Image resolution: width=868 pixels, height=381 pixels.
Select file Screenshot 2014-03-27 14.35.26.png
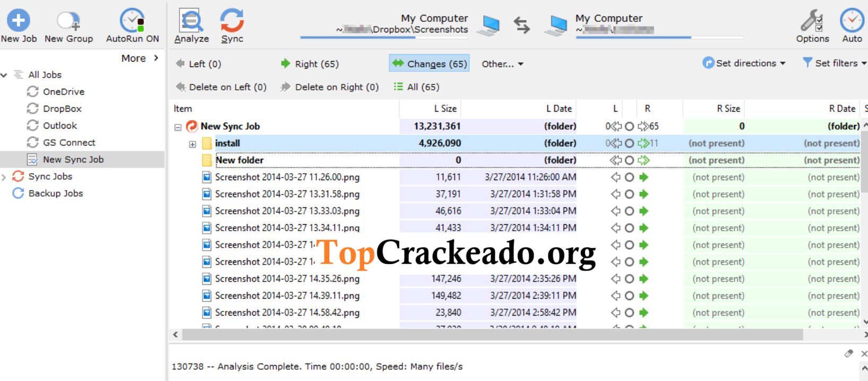[x=287, y=279]
